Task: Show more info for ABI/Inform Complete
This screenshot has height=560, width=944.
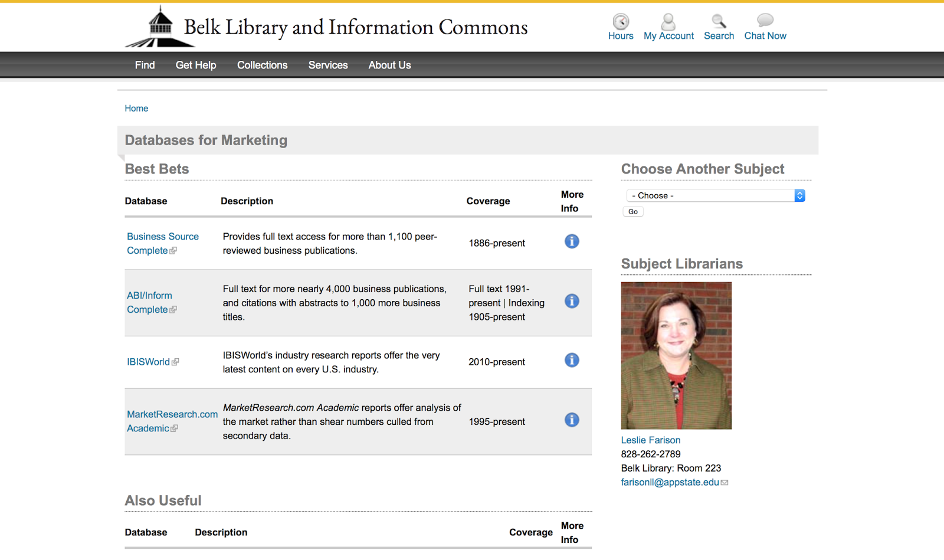Action: point(572,301)
